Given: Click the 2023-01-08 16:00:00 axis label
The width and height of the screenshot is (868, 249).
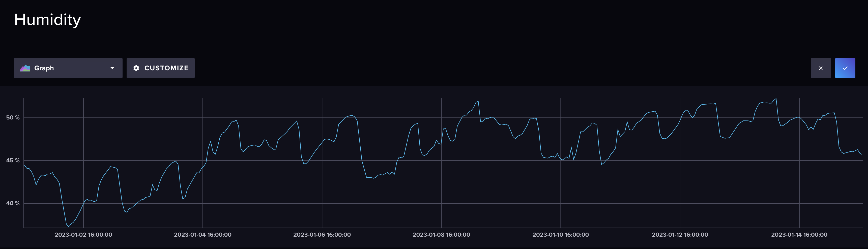Looking at the screenshot, I should coord(441,235).
